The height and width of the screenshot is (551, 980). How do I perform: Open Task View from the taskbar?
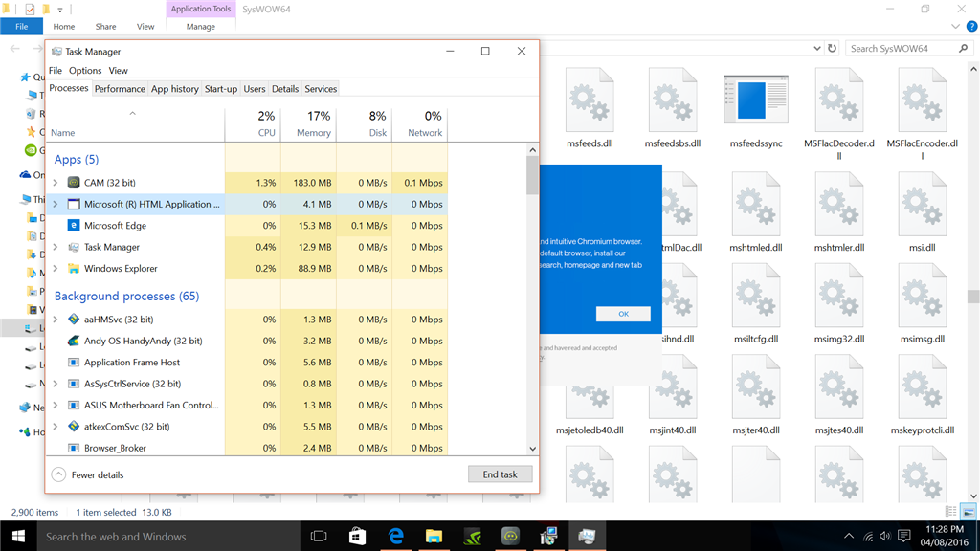click(x=319, y=536)
